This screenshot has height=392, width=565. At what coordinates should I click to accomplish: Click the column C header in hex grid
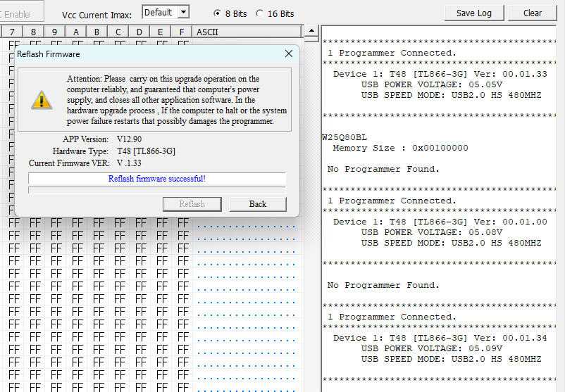click(118, 32)
